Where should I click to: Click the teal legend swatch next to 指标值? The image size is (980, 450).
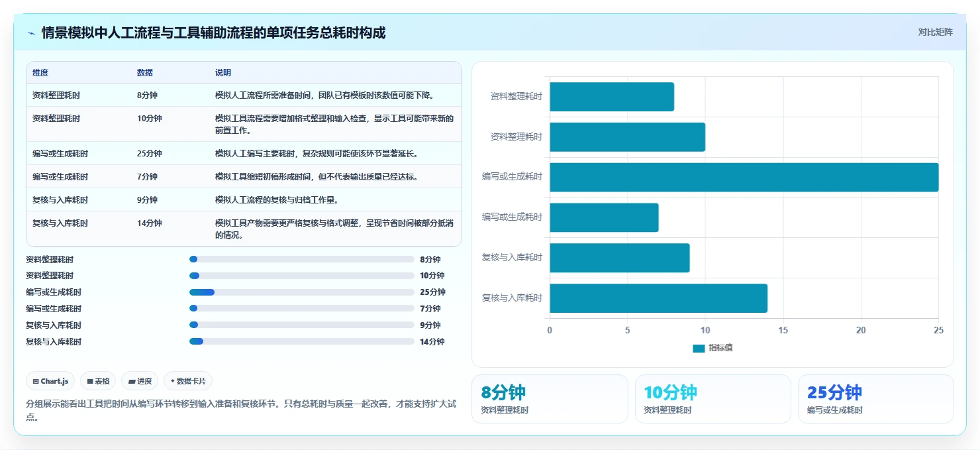pos(699,349)
